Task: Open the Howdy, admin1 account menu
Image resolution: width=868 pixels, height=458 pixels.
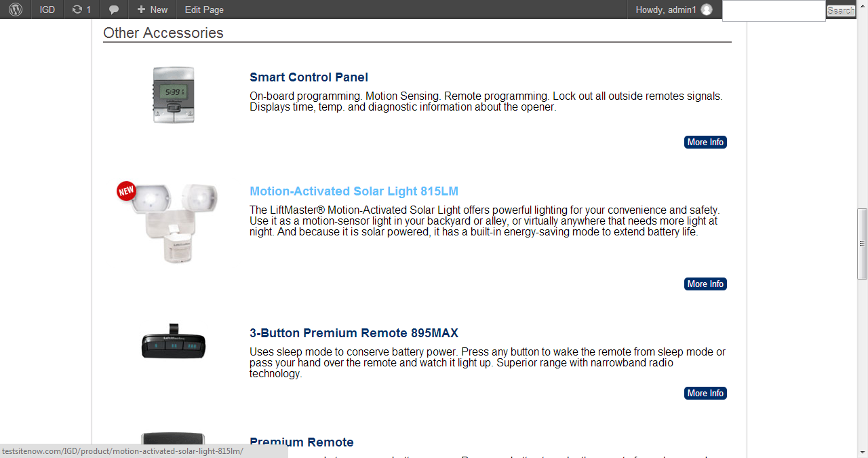Action: point(673,9)
